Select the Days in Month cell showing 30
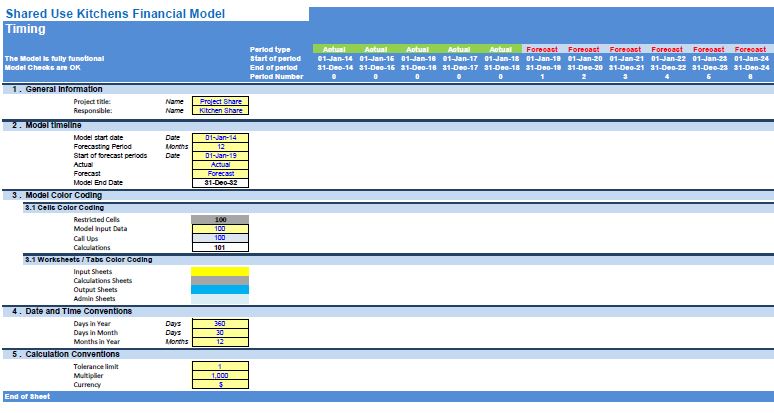Image resolution: width=774 pixels, height=413 pixels. [x=220, y=333]
